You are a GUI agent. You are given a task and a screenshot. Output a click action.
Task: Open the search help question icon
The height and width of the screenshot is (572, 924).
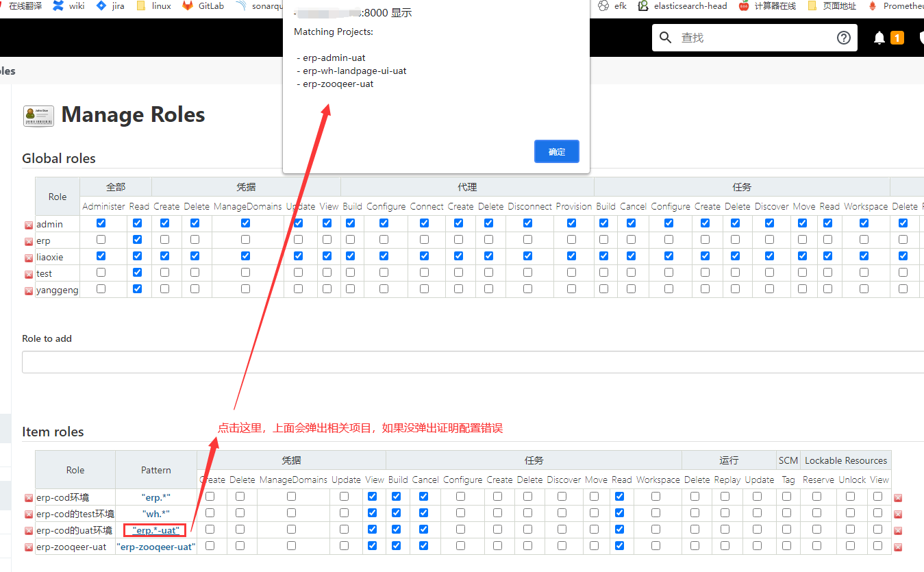(844, 38)
